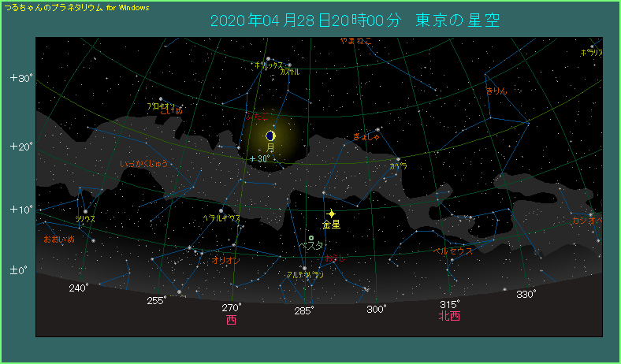Image resolution: width=621 pixels, height=364 pixels.
Task: Click the Orion (オリオン) constellation label
Action: click(x=226, y=260)
